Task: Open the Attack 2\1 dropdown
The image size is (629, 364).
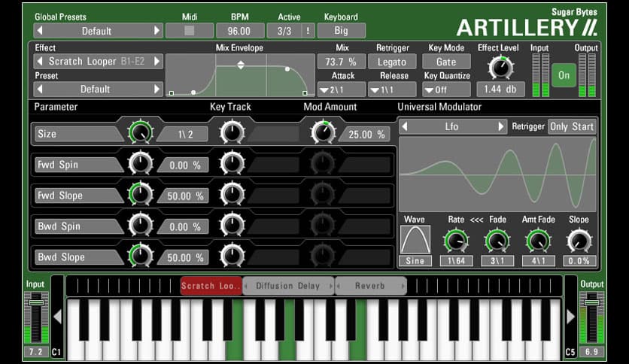Action: [341, 89]
